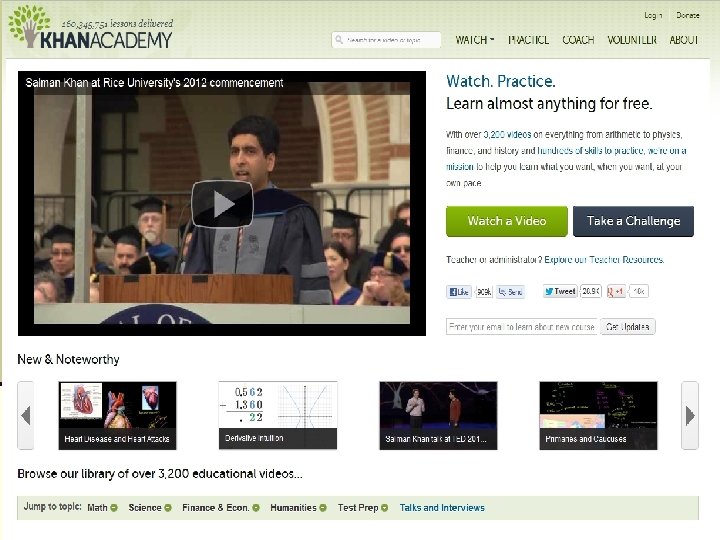
Task: Open the Derivative Intuition thumbnail
Action: (x=278, y=416)
